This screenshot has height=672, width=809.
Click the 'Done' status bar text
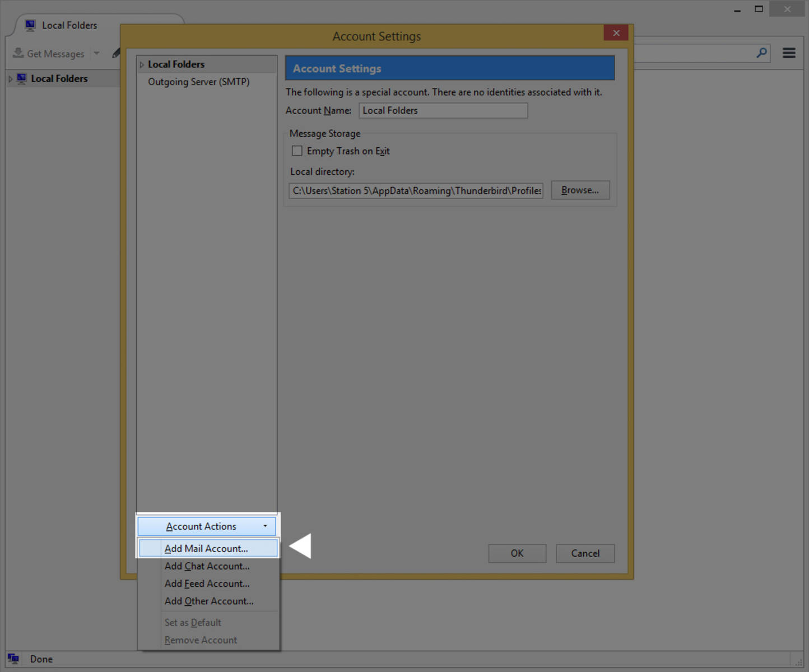(x=41, y=659)
